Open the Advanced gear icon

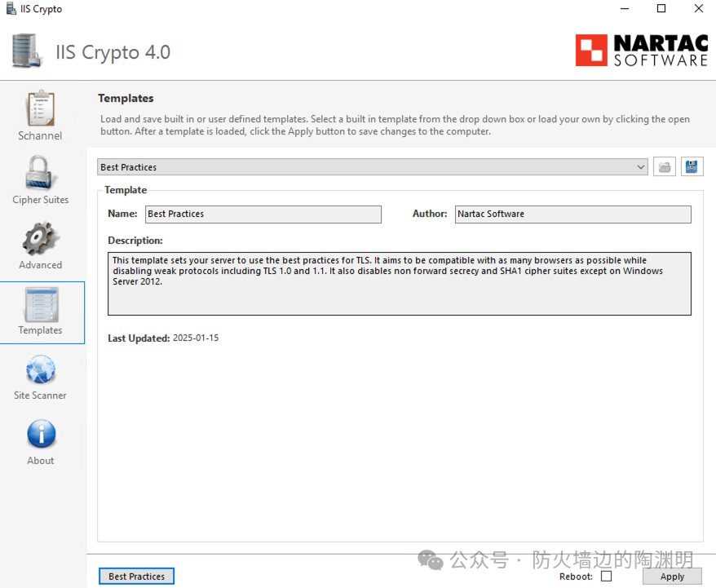coord(40,238)
